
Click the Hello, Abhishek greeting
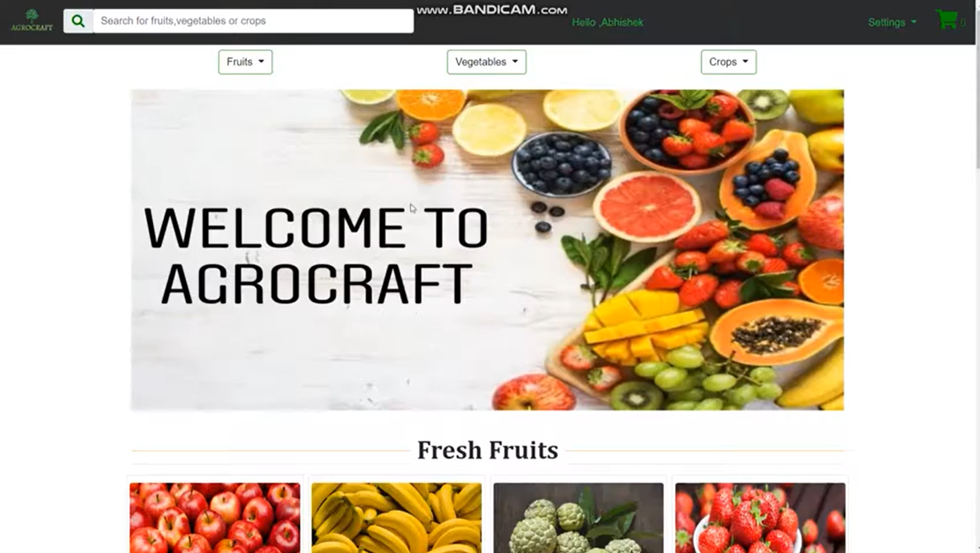point(607,22)
